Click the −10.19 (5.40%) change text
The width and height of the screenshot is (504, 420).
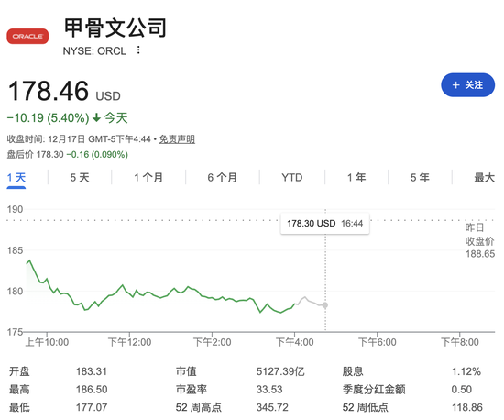pyautogui.click(x=48, y=118)
